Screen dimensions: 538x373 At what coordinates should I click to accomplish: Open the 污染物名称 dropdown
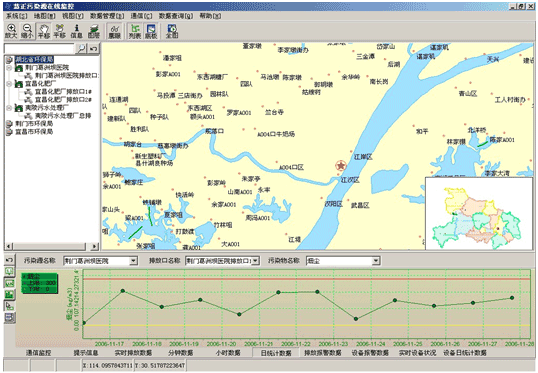tap(376, 261)
